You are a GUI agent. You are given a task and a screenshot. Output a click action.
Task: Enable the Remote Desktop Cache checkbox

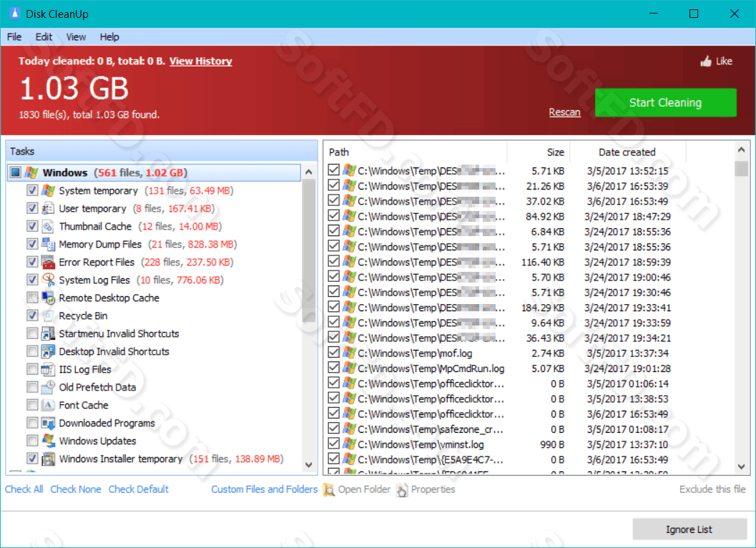[31, 297]
